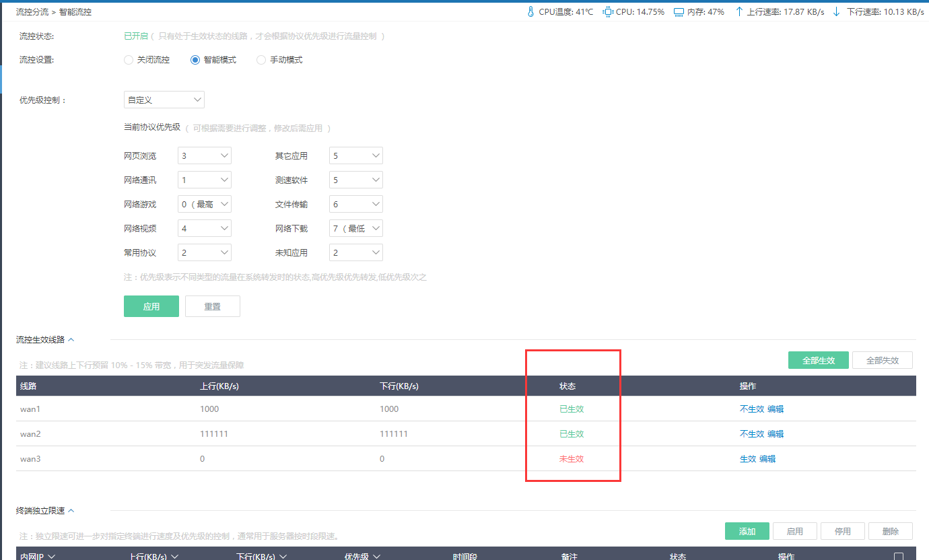The width and height of the screenshot is (929, 560).
Task: Click the CPU usage chip icon
Action: [x=607, y=11]
